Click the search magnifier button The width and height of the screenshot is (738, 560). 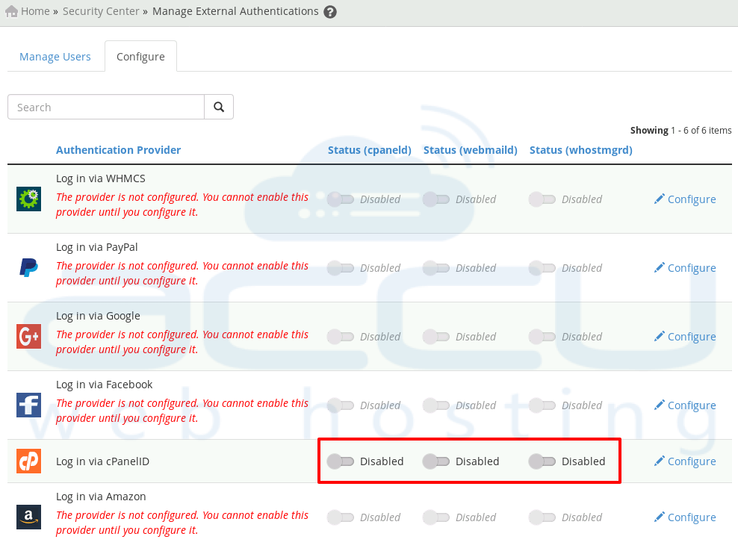pos(219,107)
